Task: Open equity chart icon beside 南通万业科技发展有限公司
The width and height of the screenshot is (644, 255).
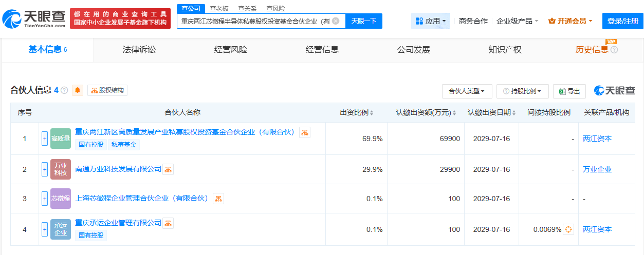Action: pos(168,169)
